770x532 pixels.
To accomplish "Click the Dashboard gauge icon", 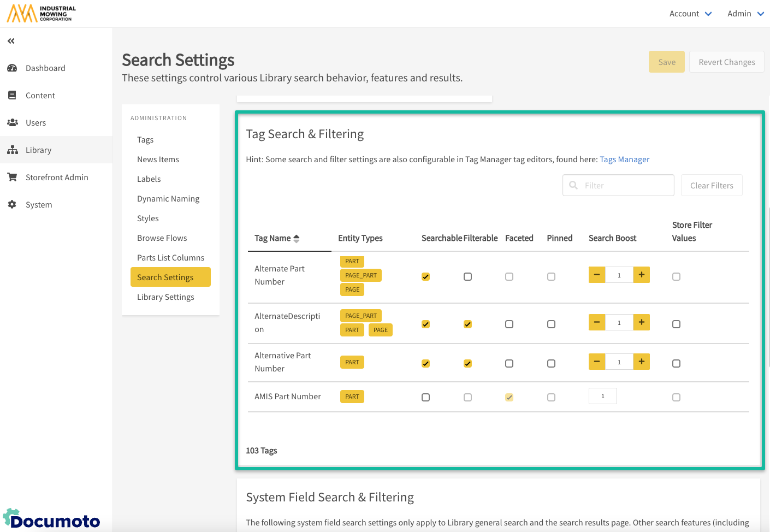I will tap(12, 68).
